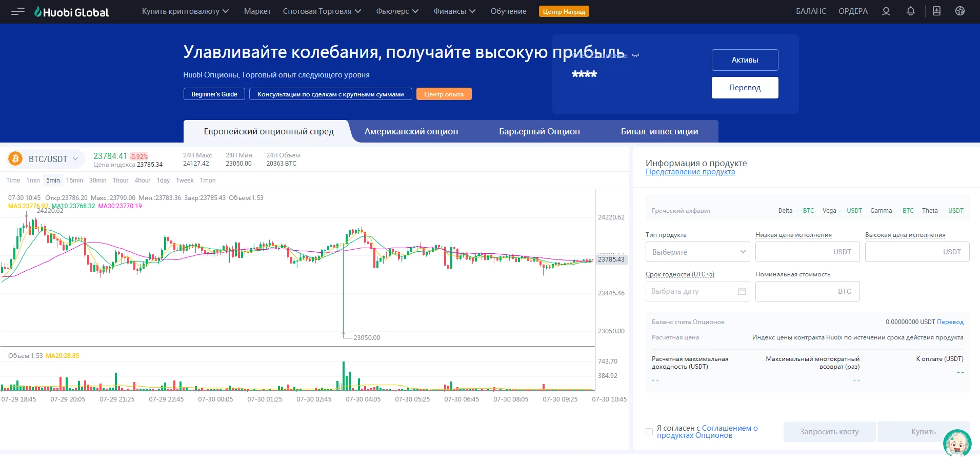Click the MA5 indicator label
The width and height of the screenshot is (980, 462).
pyautogui.click(x=28, y=206)
